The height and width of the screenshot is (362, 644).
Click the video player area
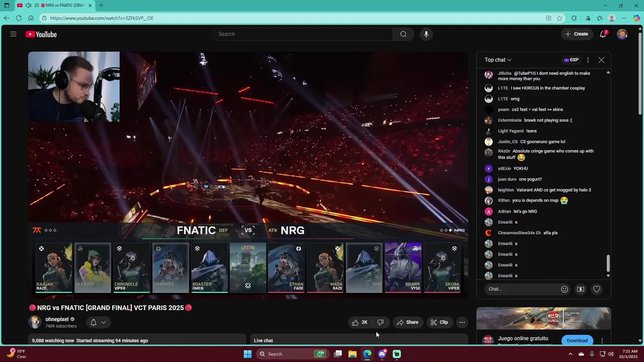248,175
